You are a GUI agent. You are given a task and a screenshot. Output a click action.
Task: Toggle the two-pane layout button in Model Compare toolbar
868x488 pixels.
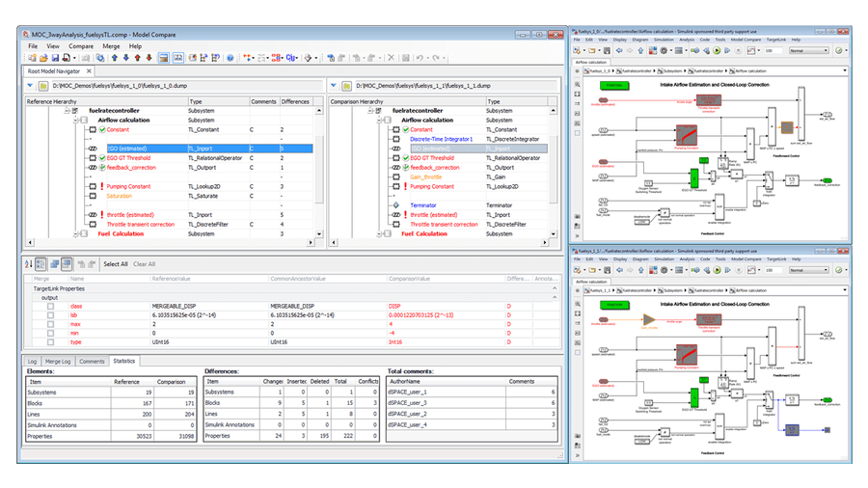[163, 58]
